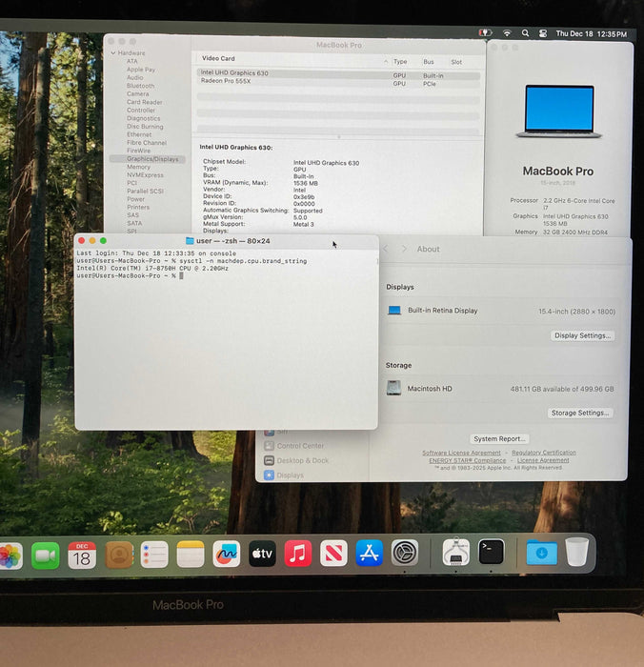Image resolution: width=644 pixels, height=667 pixels.
Task: Open License Agreement link in About pane
Action: (x=543, y=460)
